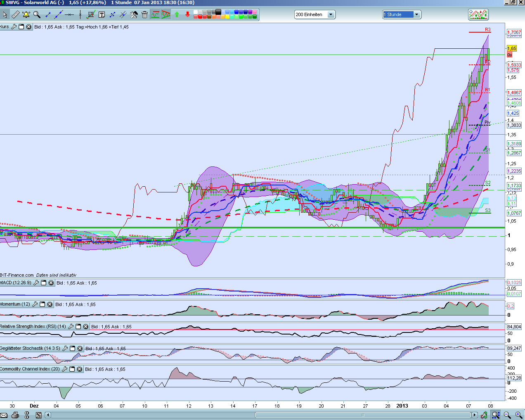Click the trash can delete tool

point(144,14)
